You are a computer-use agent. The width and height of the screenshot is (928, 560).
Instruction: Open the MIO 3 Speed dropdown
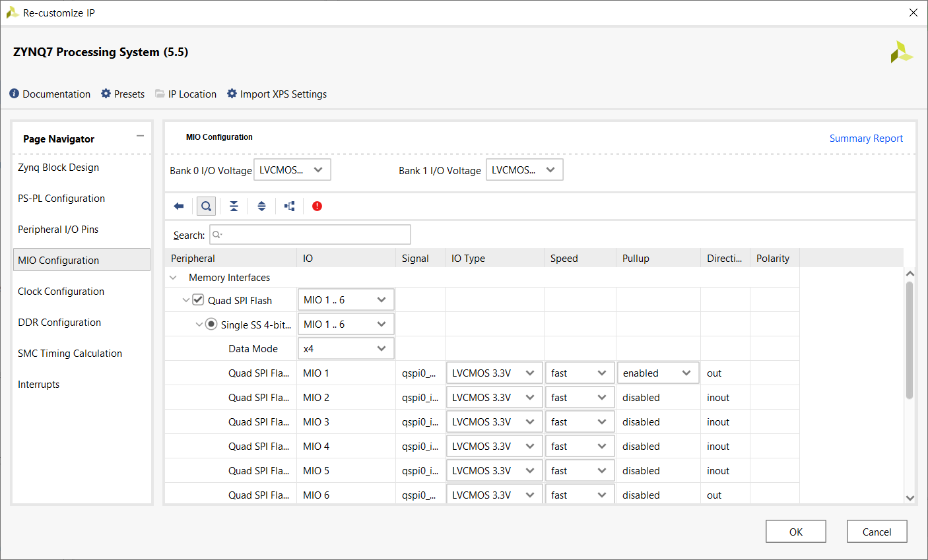click(580, 421)
